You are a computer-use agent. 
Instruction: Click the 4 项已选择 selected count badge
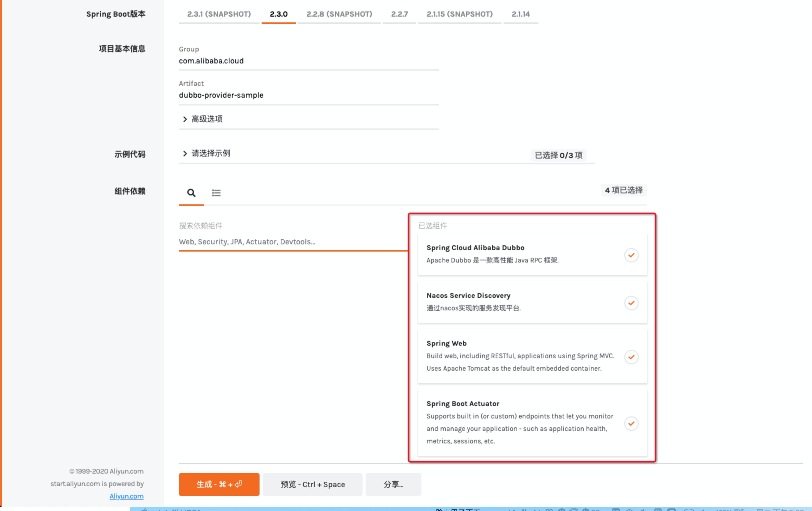pos(623,190)
